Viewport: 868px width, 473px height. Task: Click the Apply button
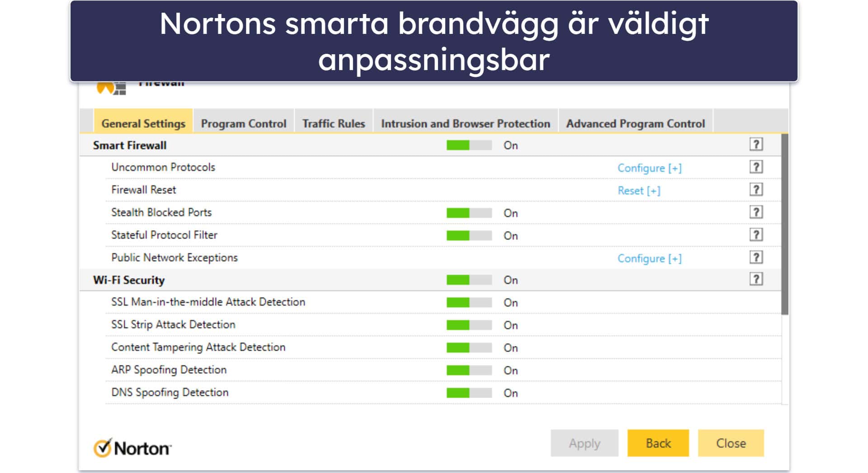click(x=585, y=443)
